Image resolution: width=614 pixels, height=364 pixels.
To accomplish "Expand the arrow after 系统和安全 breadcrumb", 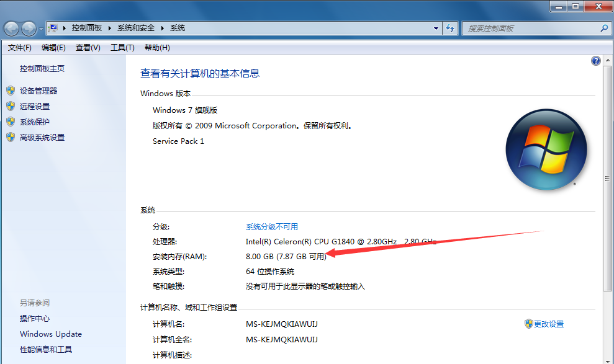I will (x=164, y=28).
